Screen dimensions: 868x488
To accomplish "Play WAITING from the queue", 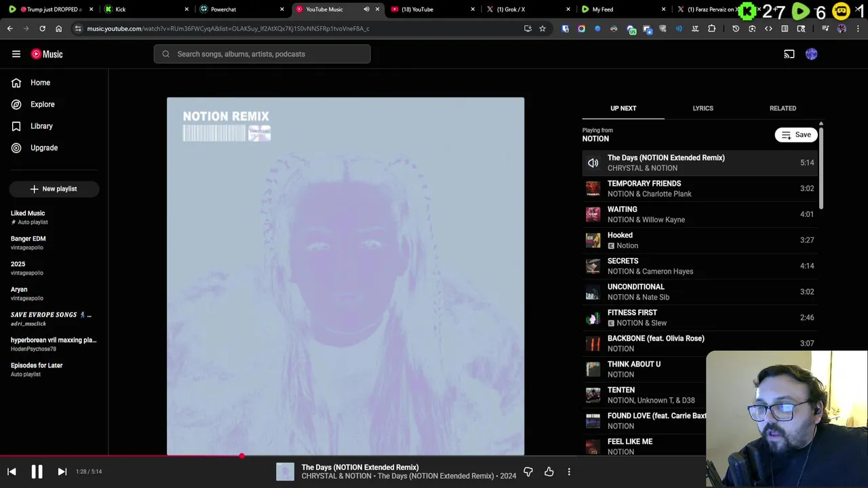I will (x=700, y=214).
